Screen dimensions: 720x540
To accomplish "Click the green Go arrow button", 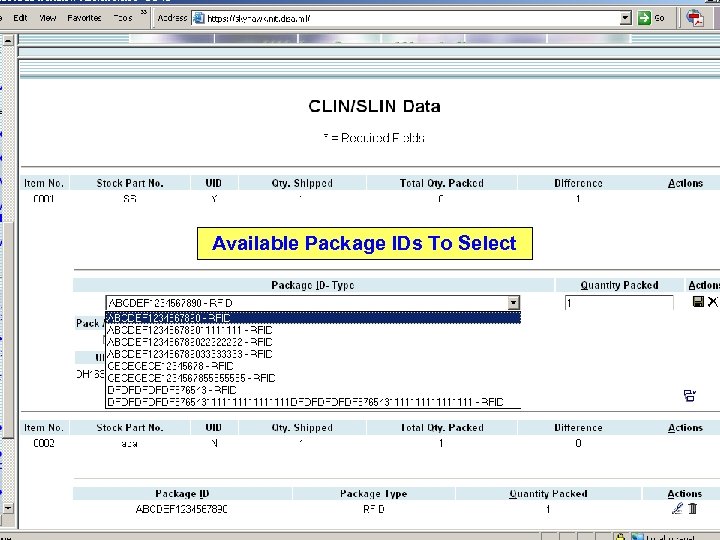I will [644, 18].
